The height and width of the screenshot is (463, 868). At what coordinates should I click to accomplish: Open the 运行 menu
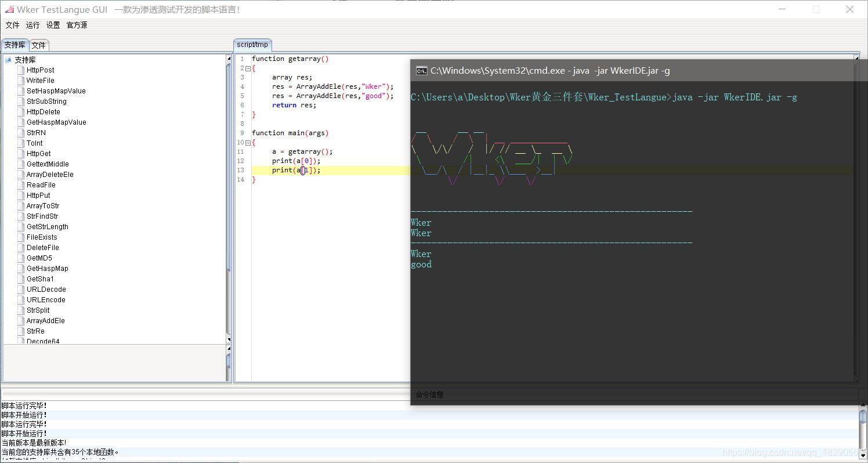pos(32,25)
